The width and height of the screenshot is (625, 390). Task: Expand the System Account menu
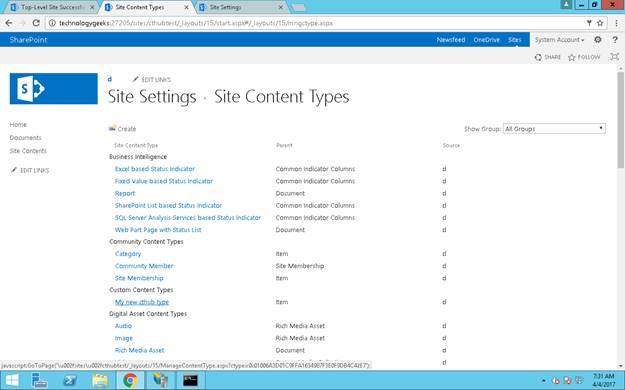coord(559,39)
